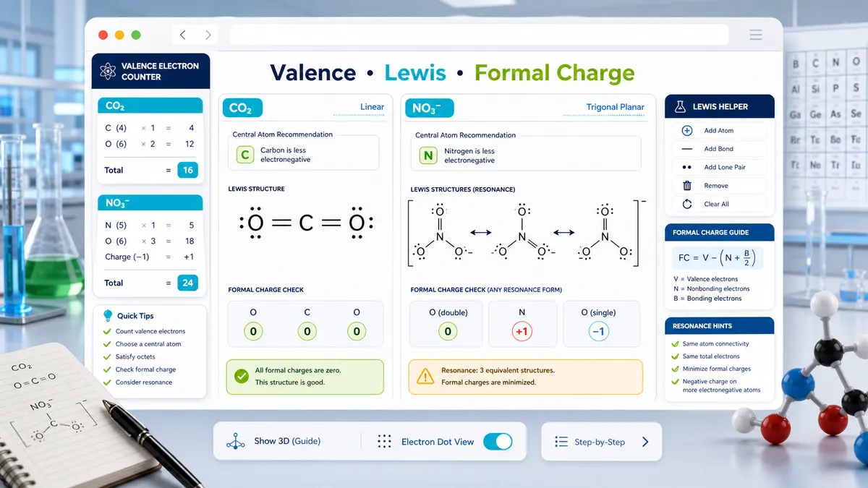868x488 pixels.
Task: Click the middle NO3 resonance structure
Action: click(522, 233)
